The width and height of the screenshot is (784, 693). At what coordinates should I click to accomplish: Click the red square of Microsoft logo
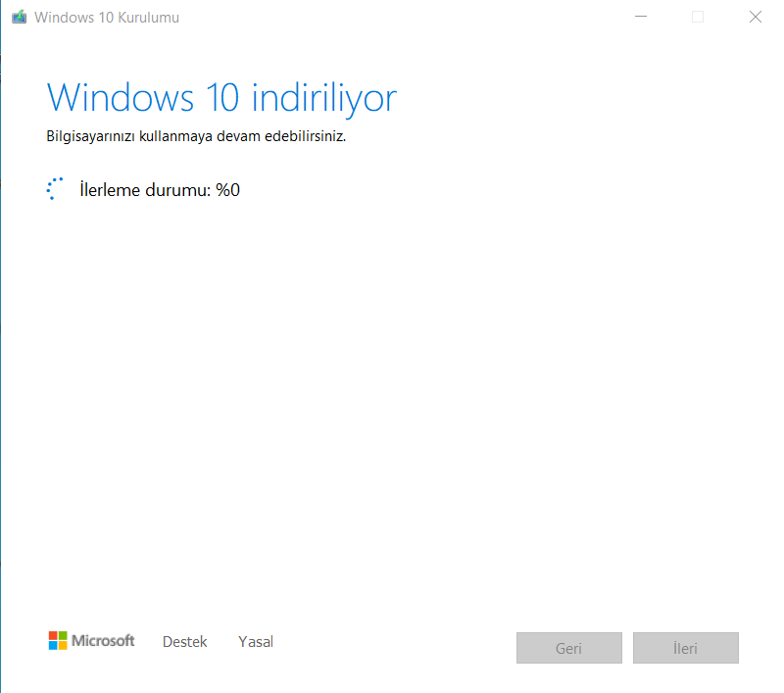coord(53,635)
